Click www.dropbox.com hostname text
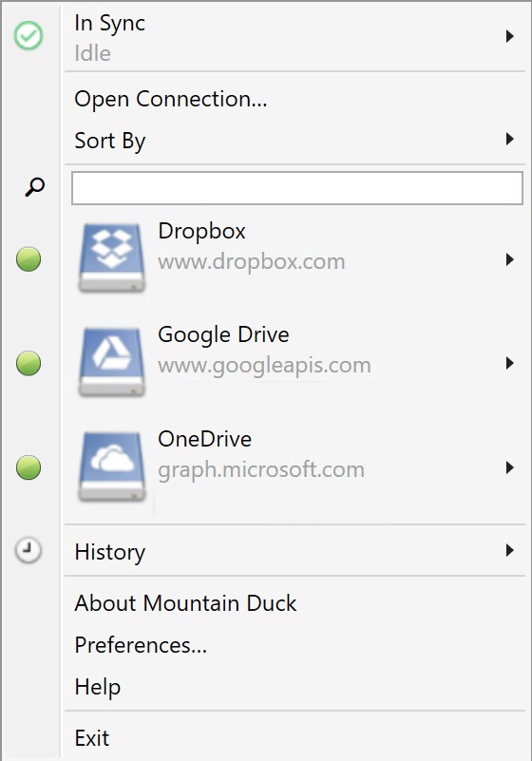The height and width of the screenshot is (761, 532). [252, 262]
